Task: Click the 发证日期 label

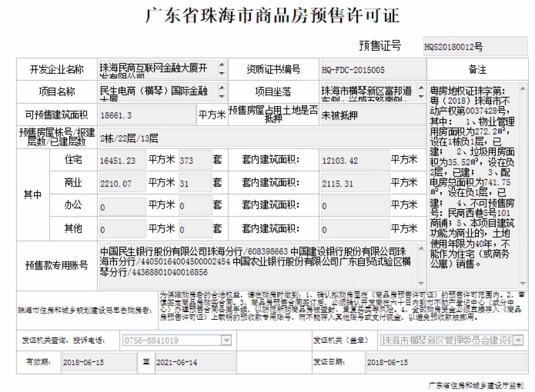Action: [x=329, y=362]
